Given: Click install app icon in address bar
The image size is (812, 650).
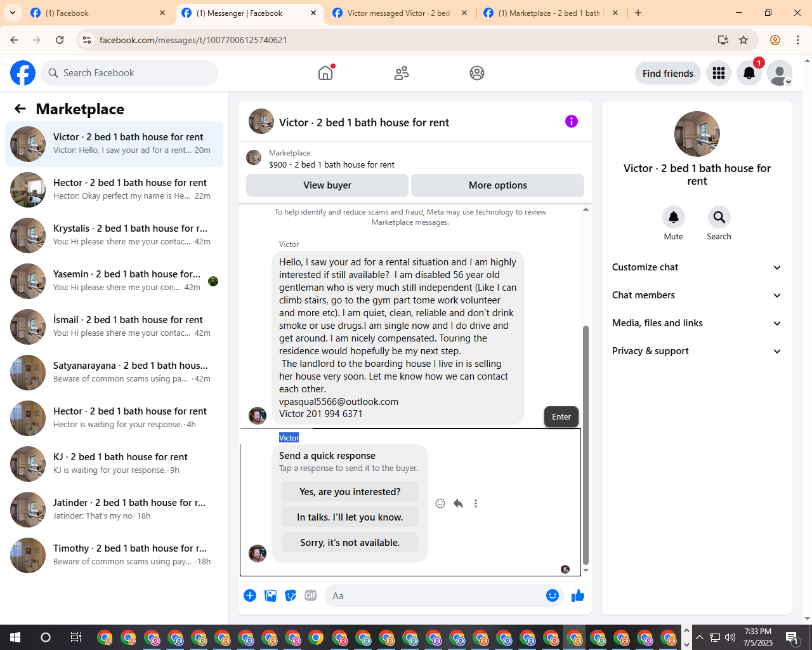Looking at the screenshot, I should [x=723, y=40].
